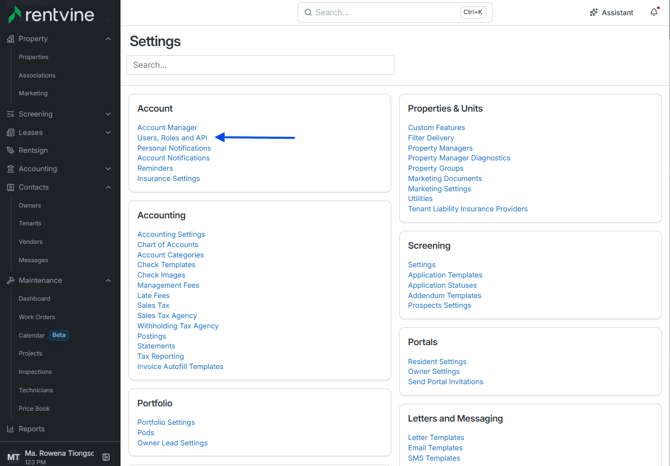
Task: Open Custom Features link
Action: [x=436, y=127]
